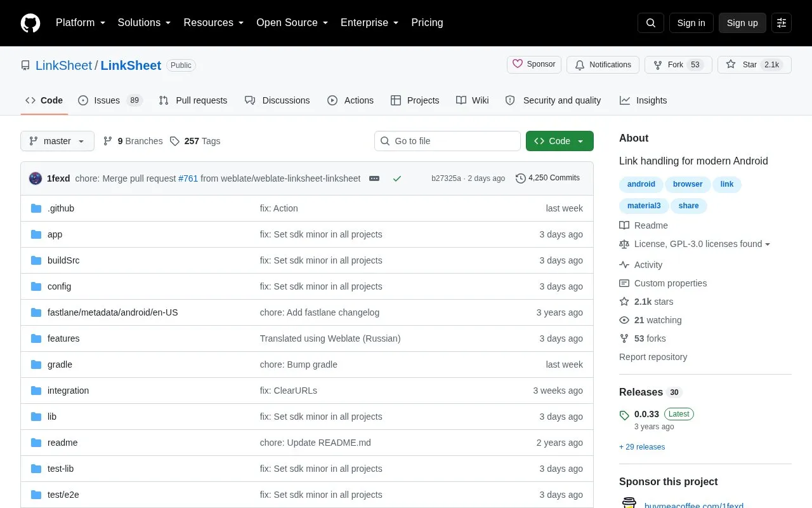812x508 pixels.
Task: Open the 1fexd author avatar
Action: (x=36, y=178)
